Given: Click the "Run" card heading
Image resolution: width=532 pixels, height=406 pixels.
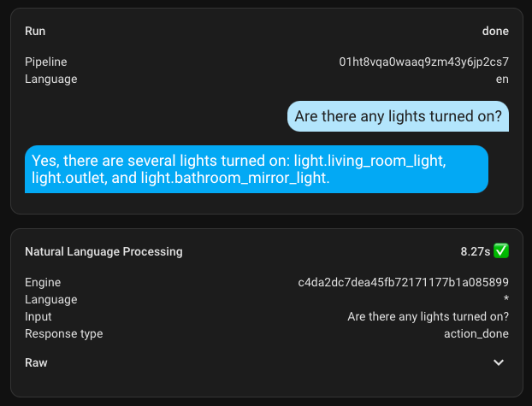Looking at the screenshot, I should pyautogui.click(x=35, y=32).
